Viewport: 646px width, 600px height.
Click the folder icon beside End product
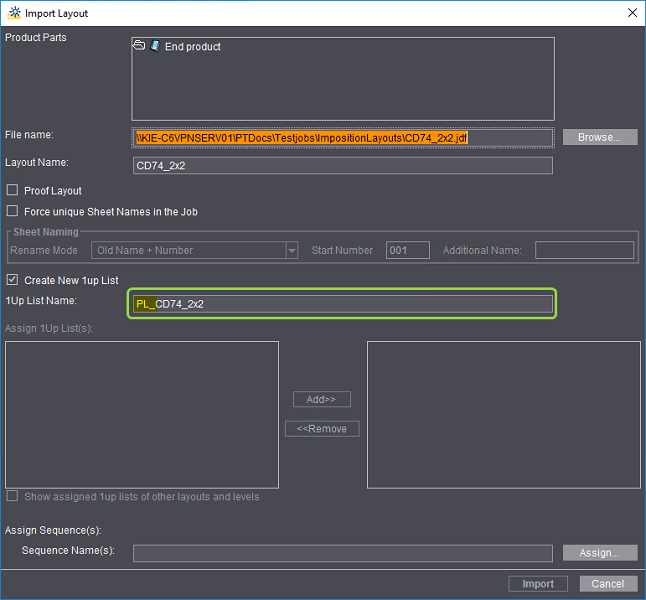139,46
